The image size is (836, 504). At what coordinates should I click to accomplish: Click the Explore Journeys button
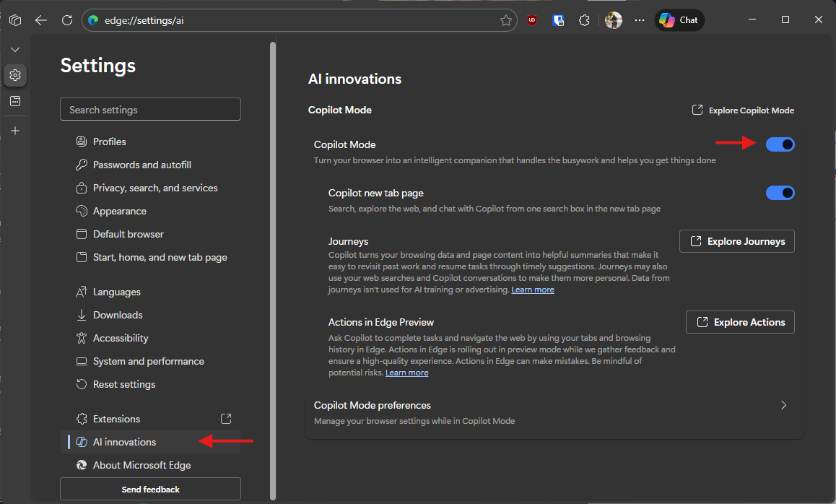tap(737, 241)
